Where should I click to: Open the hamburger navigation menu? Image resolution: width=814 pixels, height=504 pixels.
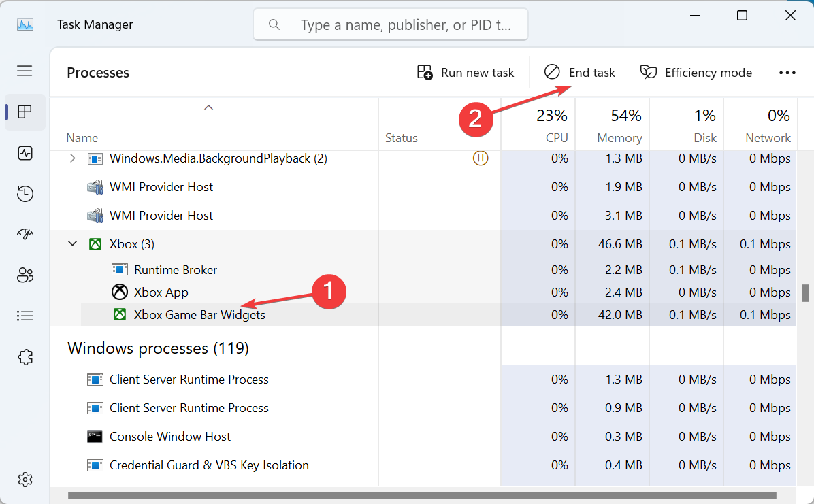coord(25,71)
